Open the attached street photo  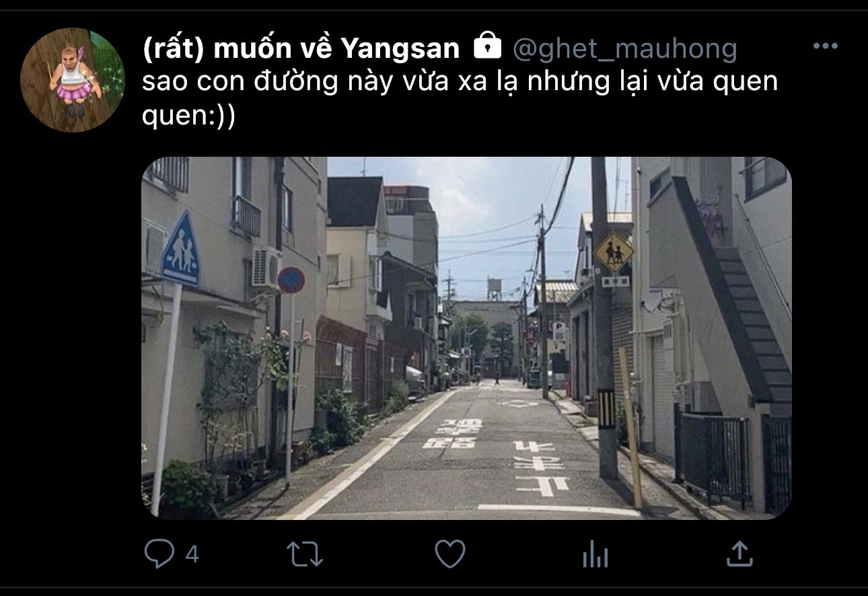(466, 338)
